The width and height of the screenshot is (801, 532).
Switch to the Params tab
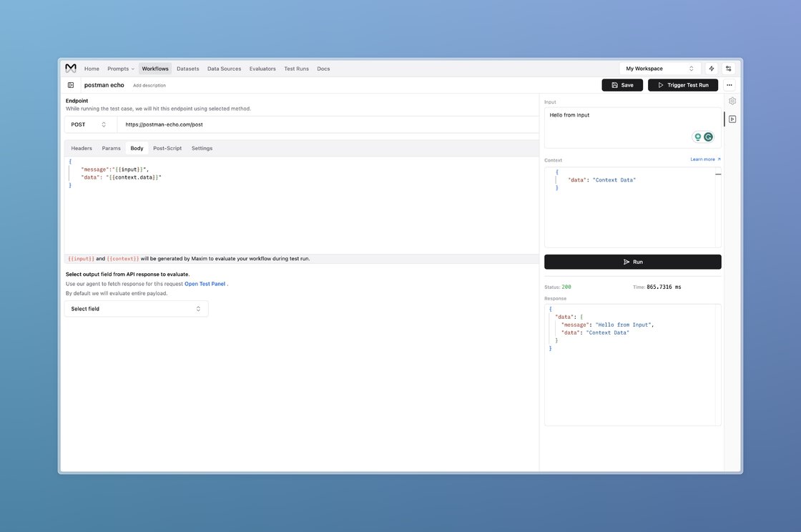(x=111, y=148)
